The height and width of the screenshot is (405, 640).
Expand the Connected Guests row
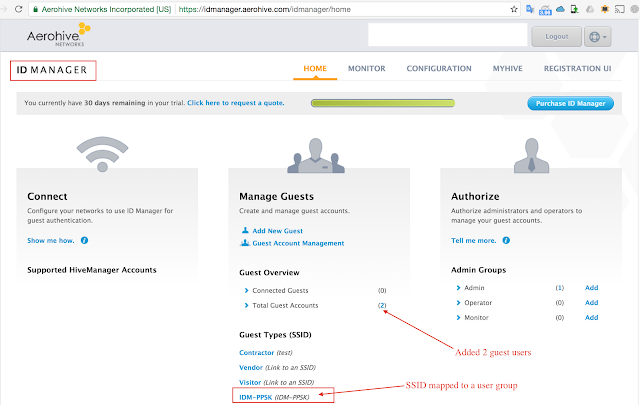[x=247, y=290]
